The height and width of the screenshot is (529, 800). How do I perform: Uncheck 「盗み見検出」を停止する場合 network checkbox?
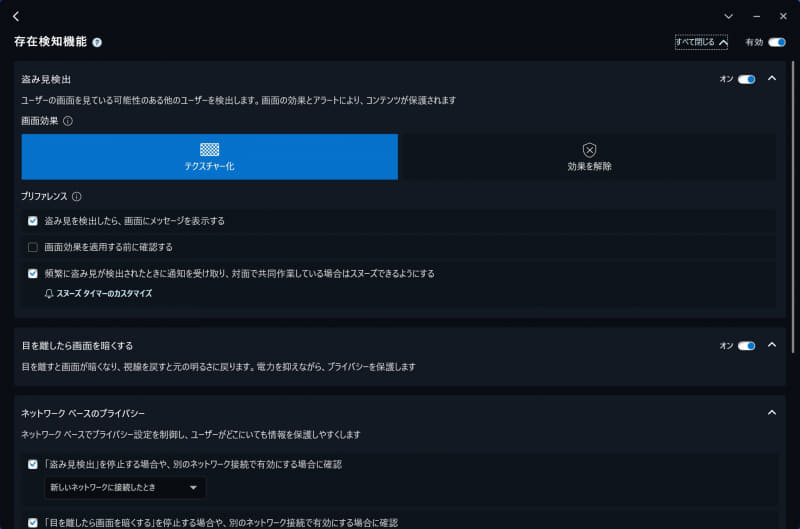[33, 464]
